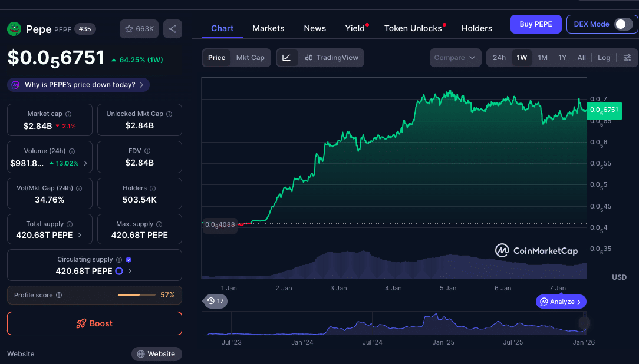
Task: Open the News tab
Action: [x=315, y=28]
